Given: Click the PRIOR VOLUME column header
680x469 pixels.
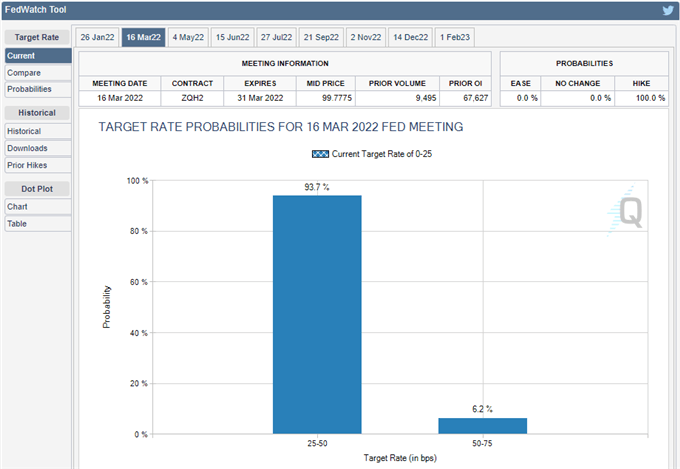Looking at the screenshot, I should [397, 83].
